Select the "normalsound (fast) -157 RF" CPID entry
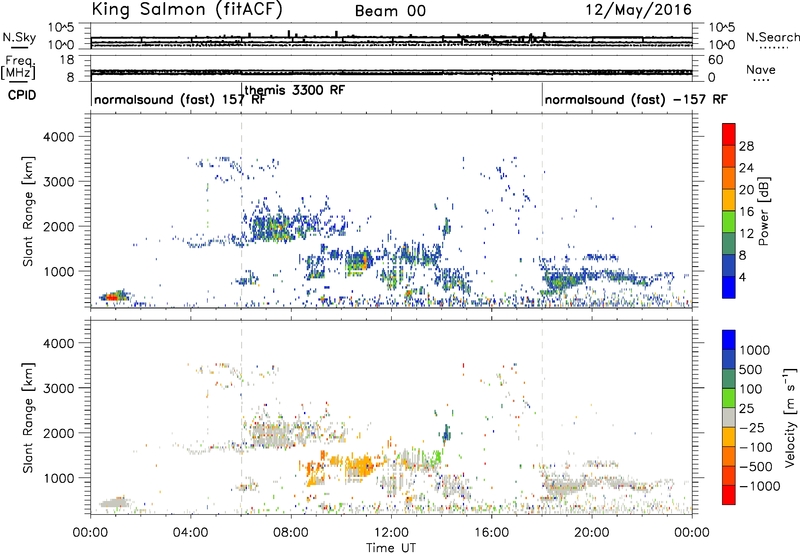800x554 pixels. click(636, 99)
